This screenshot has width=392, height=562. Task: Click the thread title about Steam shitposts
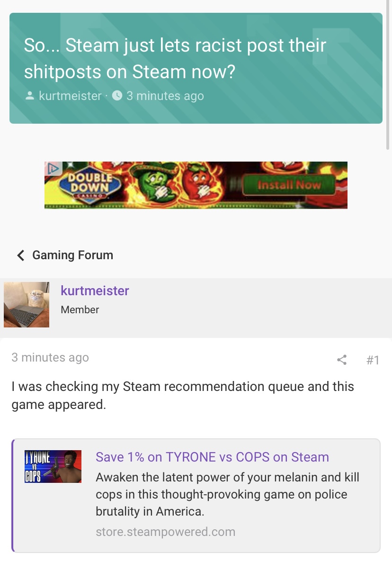tap(175, 58)
